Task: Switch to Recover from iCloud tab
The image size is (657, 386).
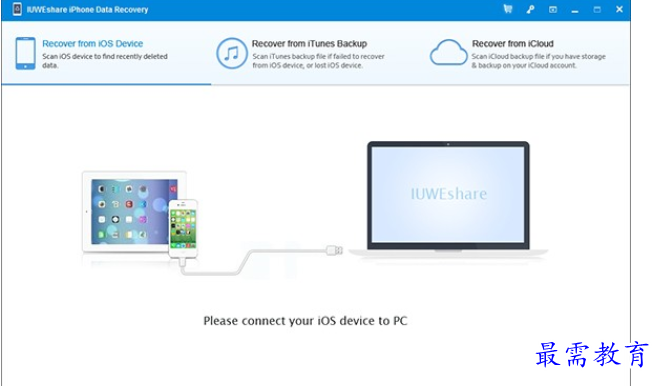Action: tap(525, 53)
